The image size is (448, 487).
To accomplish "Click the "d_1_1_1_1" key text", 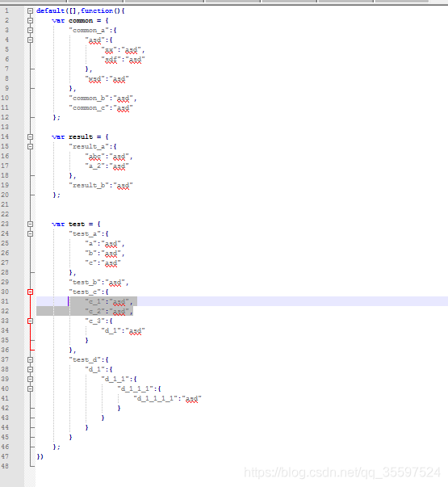I will point(156,398).
